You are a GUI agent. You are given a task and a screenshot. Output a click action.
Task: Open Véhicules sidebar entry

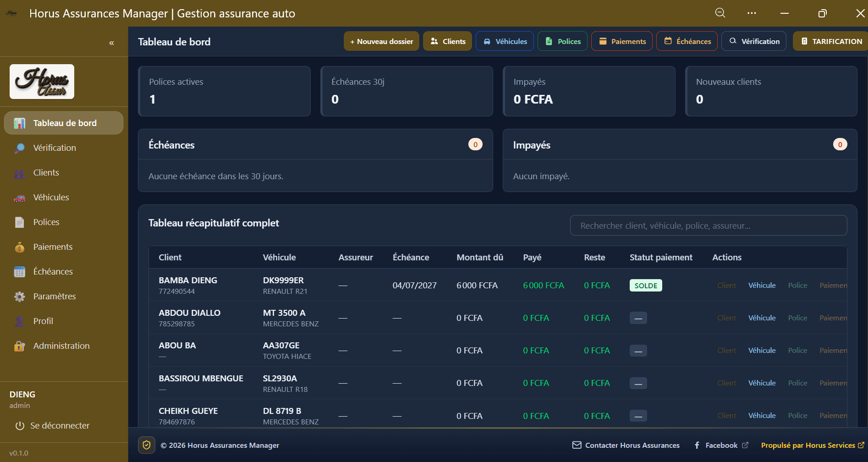[x=64, y=197]
